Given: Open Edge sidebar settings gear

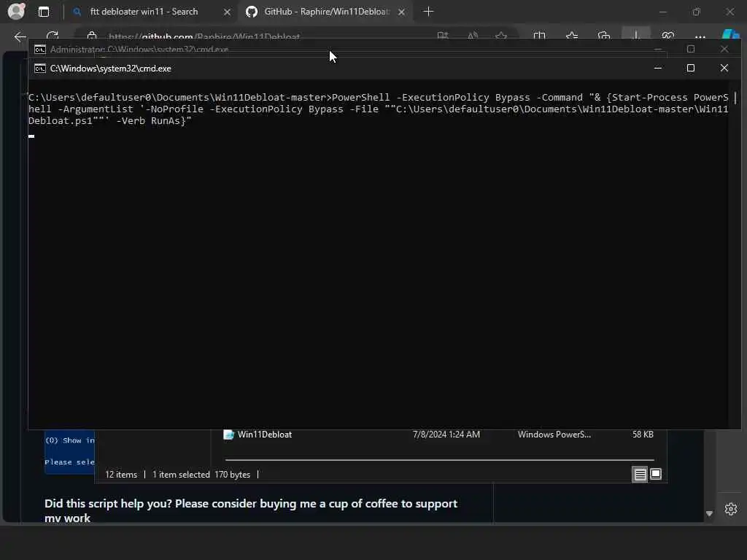Looking at the screenshot, I should coord(731,509).
